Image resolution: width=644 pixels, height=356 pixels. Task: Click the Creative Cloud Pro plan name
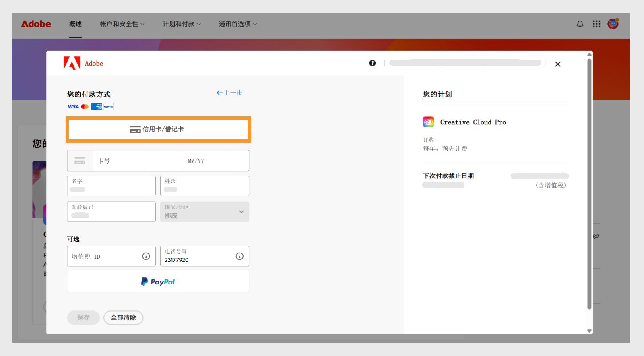point(473,122)
